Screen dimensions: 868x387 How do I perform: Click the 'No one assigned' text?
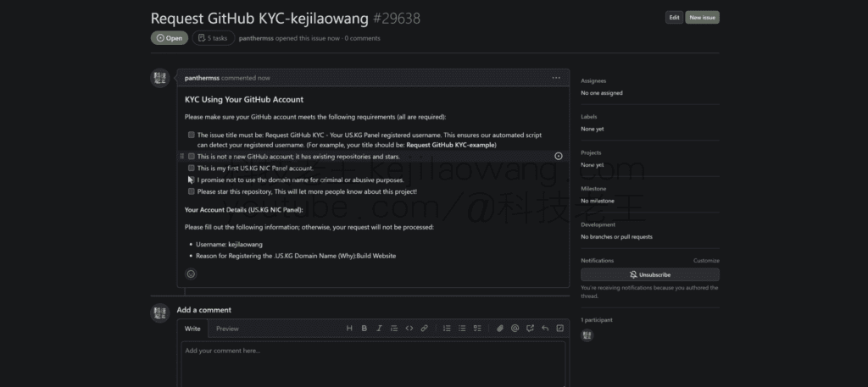(x=602, y=93)
